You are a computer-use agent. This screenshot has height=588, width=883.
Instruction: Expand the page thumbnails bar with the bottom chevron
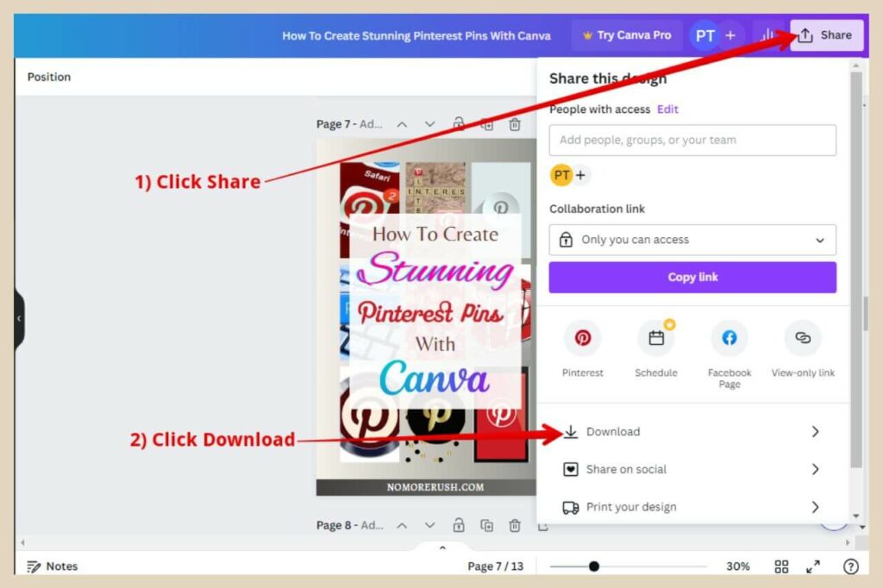442,548
